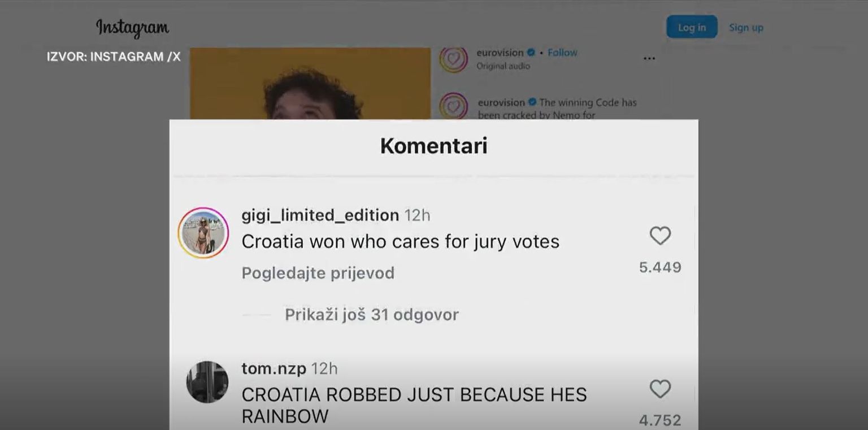Viewport: 868px width, 430px height.
Task: Click the Eurovision avatar beside the caption
Action: (454, 106)
